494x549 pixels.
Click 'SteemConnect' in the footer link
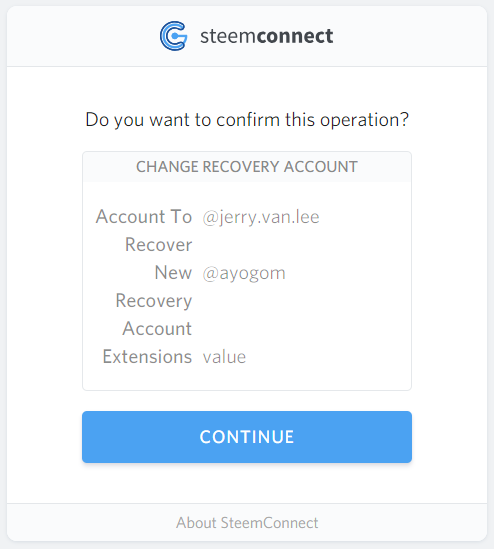[269, 523]
